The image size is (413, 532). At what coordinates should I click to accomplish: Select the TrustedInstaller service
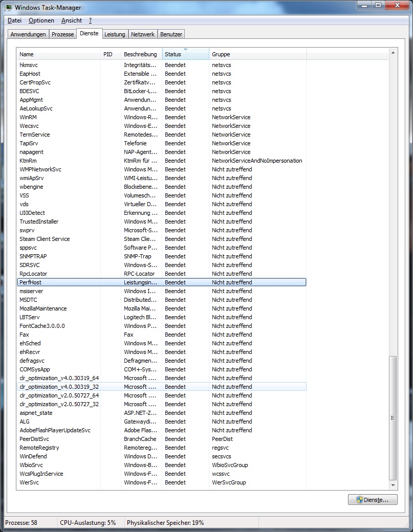tap(162, 221)
